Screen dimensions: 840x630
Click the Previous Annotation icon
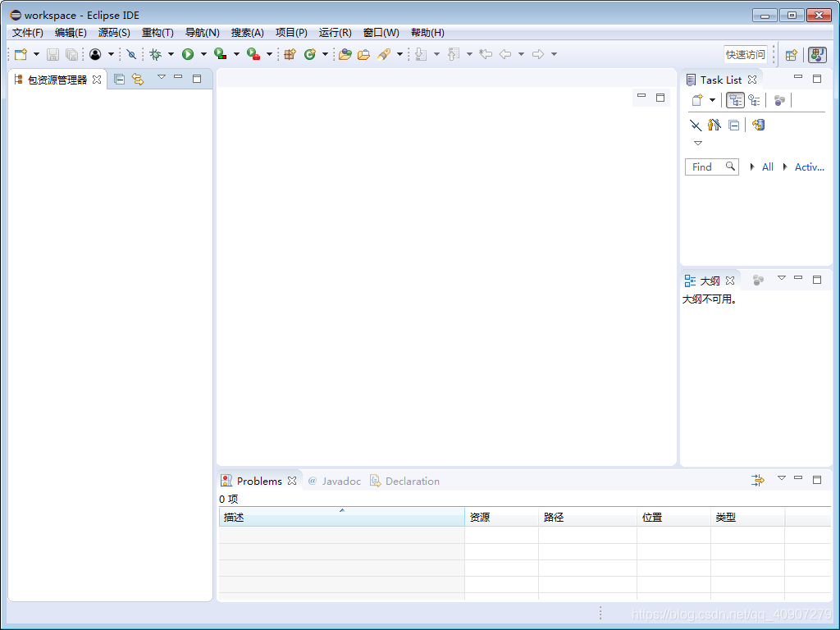click(x=453, y=54)
